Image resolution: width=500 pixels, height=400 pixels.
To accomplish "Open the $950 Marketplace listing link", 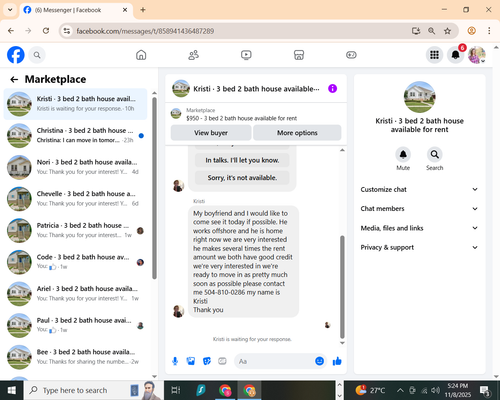I will pos(241,118).
